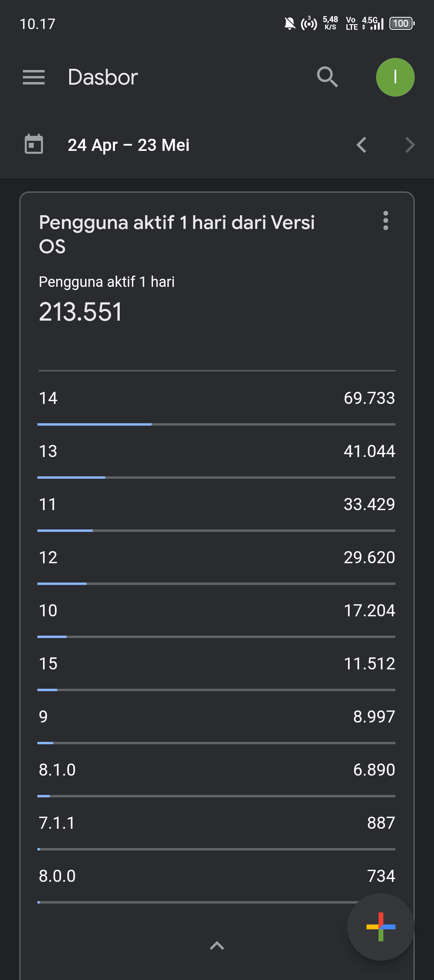Tap the 7.1.1 version row

(x=217, y=823)
